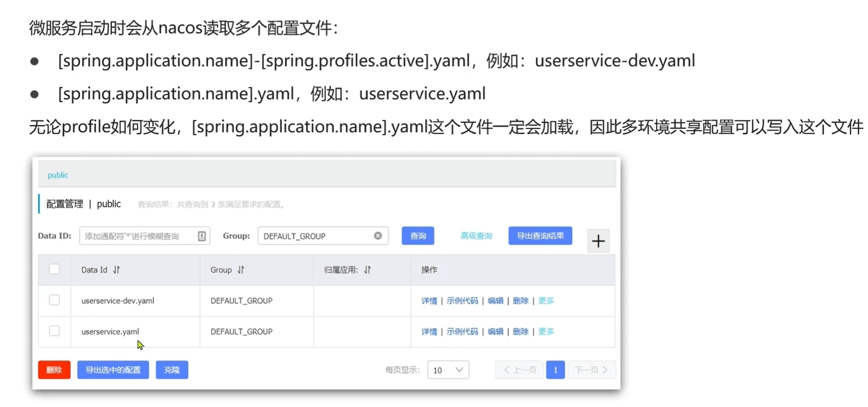The height and width of the screenshot is (407, 868).
Task: Click the 上一页 previous page button
Action: point(520,370)
